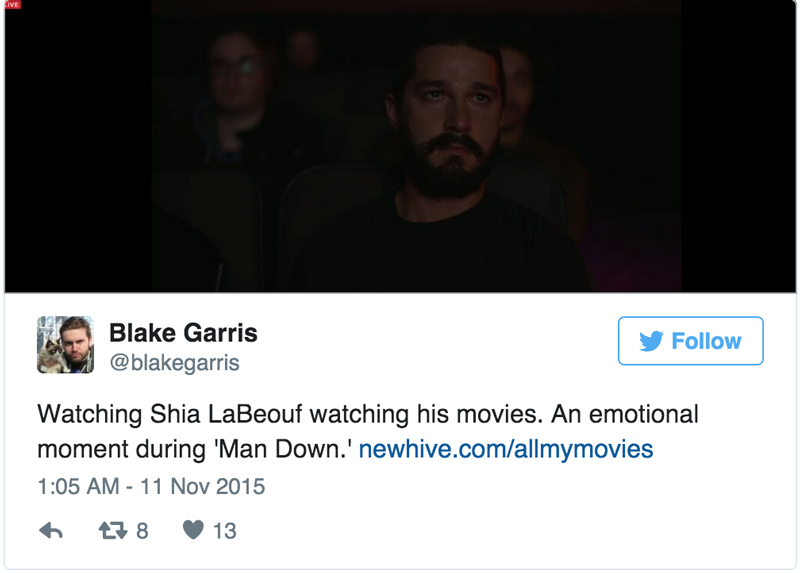
Task: Retweet this post via the retweet icon
Action: coord(113,531)
